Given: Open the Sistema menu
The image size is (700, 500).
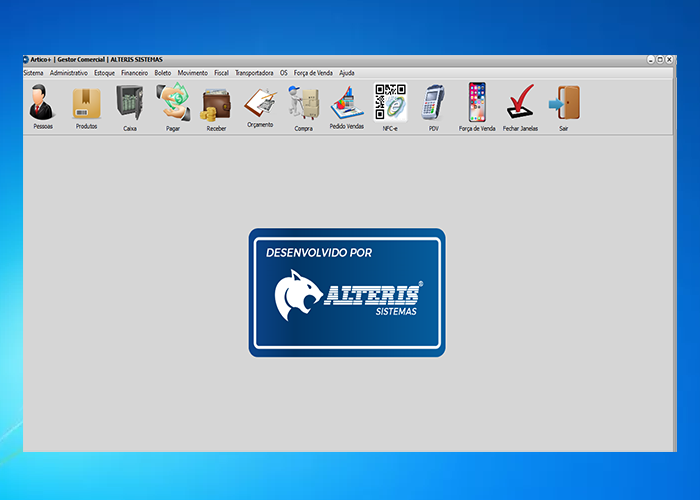Looking at the screenshot, I should 33,73.
